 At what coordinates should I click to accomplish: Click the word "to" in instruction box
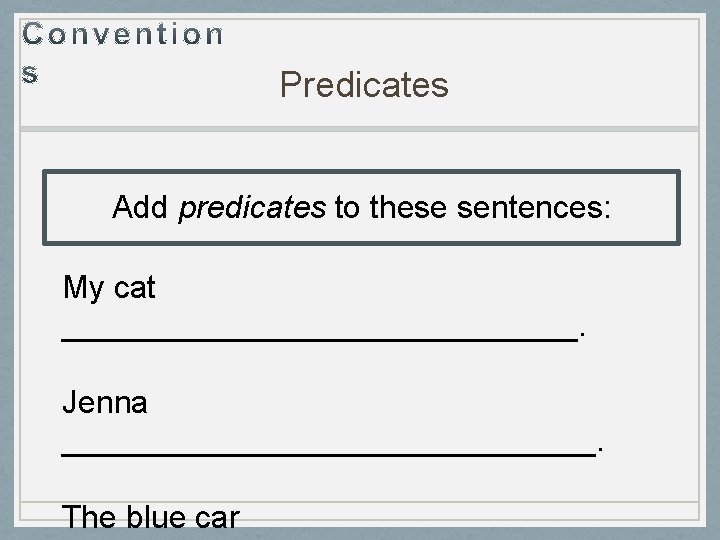pos(347,208)
